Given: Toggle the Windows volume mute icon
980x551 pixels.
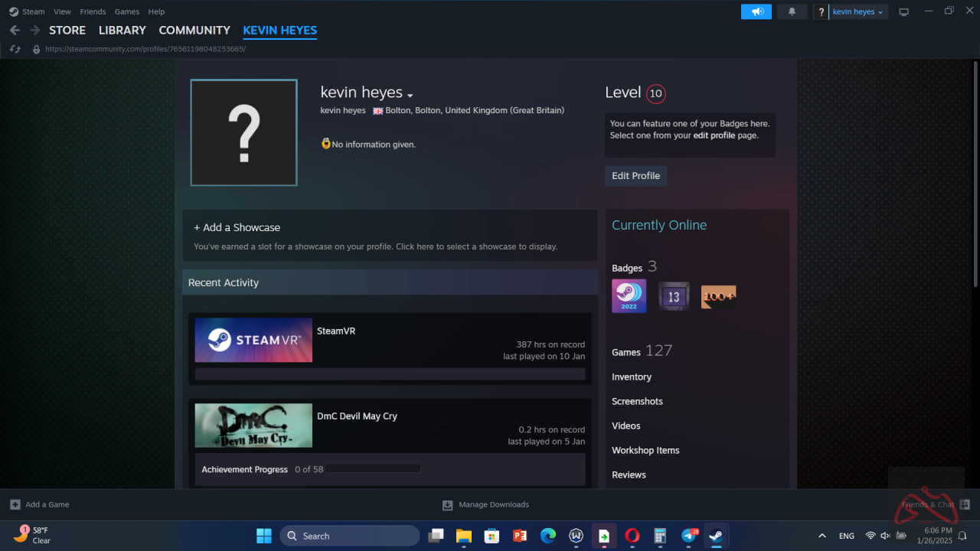Looking at the screenshot, I should click(x=885, y=536).
